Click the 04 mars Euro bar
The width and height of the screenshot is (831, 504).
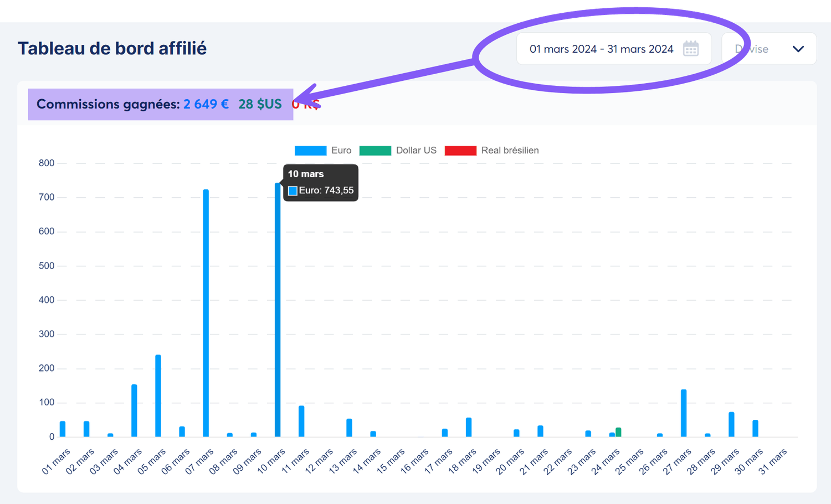click(x=134, y=411)
